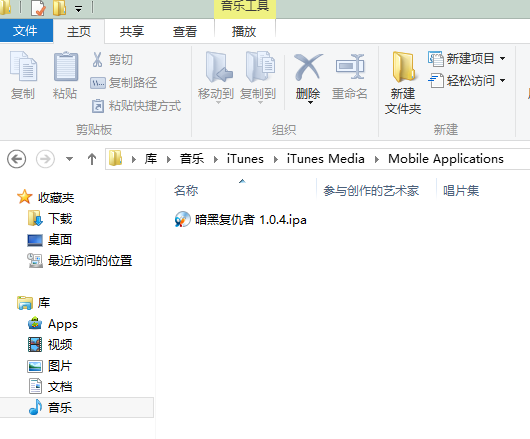Expand the breadcrumb chevron after iTunes Media
The height and width of the screenshot is (439, 530).
[x=377, y=159]
